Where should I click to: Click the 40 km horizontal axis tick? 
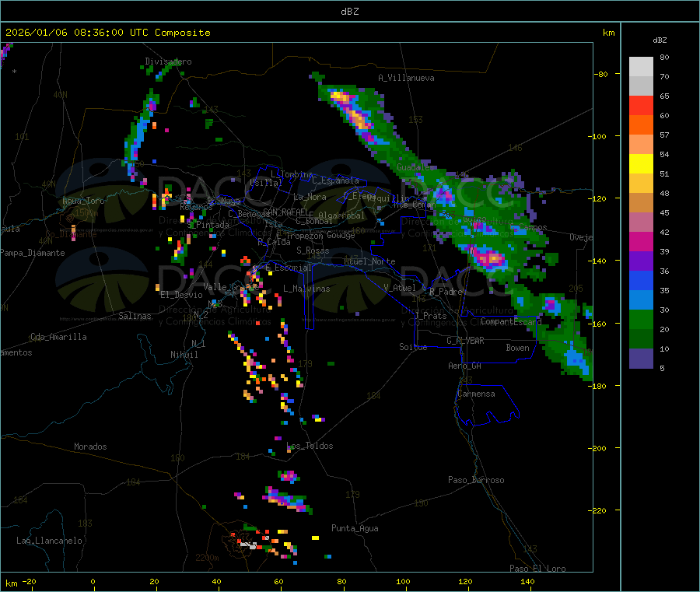[216, 581]
